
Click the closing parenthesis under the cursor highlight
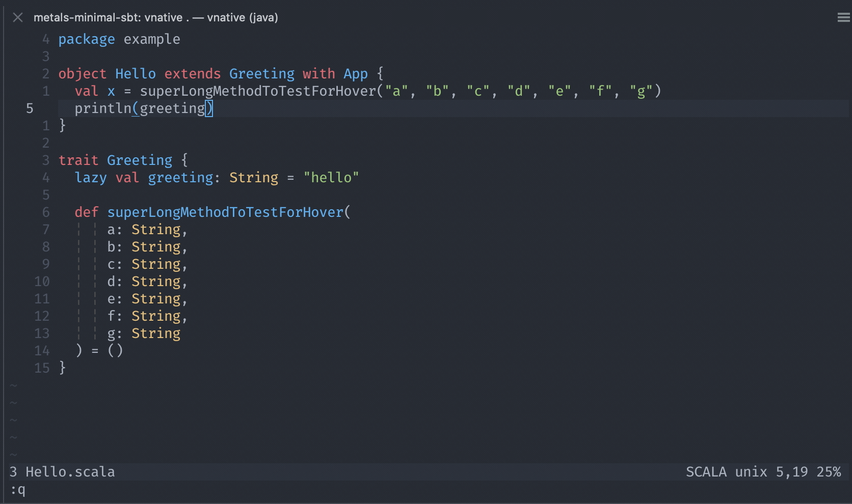(209, 108)
